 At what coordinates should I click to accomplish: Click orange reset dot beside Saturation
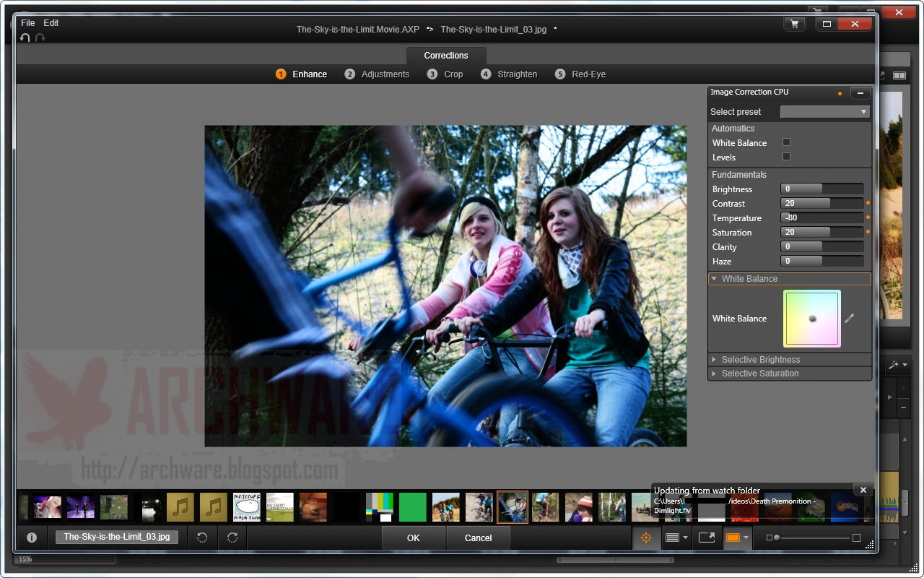pos(868,232)
